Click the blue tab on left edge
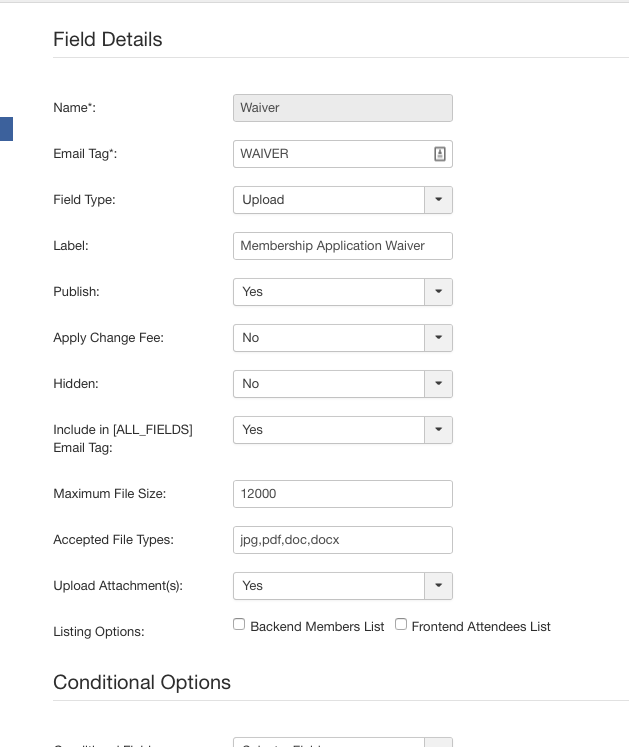 coord(6,129)
